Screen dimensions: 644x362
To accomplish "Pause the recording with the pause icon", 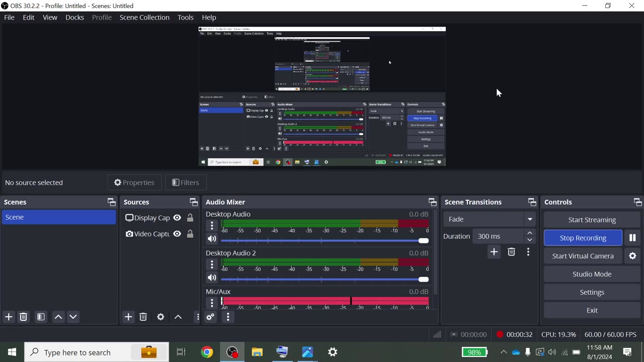I will [632, 238].
